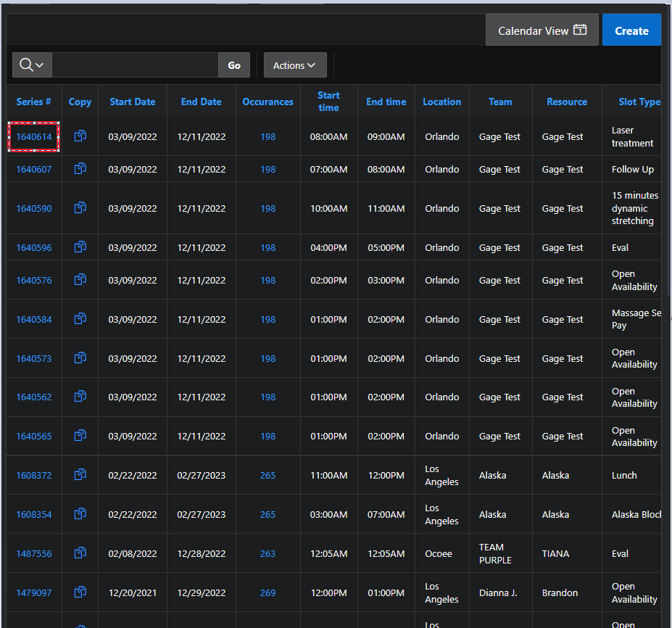Click the Location column header
Viewport: 672px width, 628px height.
point(441,102)
